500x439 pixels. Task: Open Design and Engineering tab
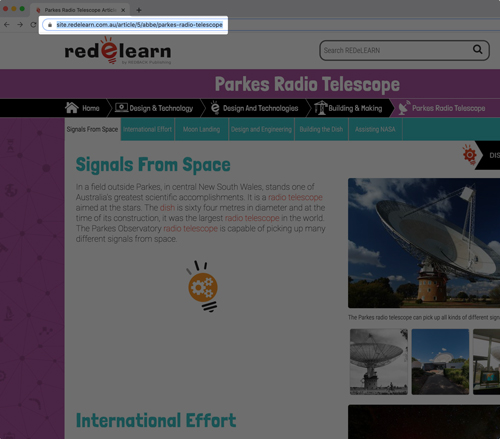261,129
